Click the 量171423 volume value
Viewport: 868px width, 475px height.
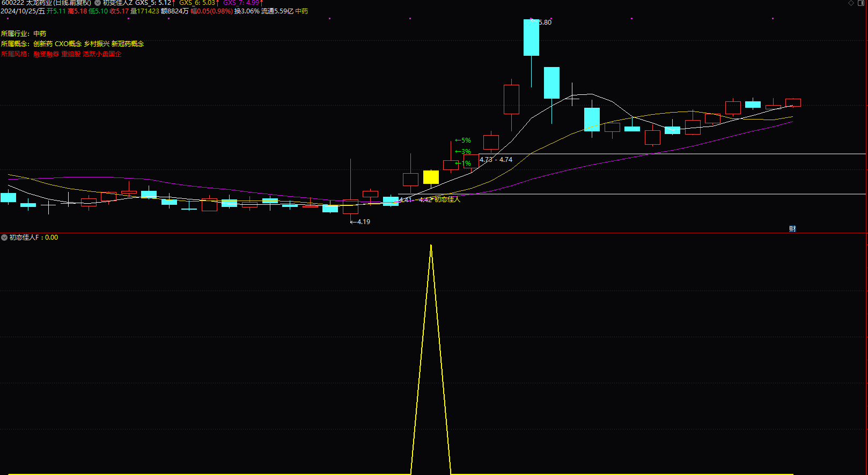coord(144,11)
